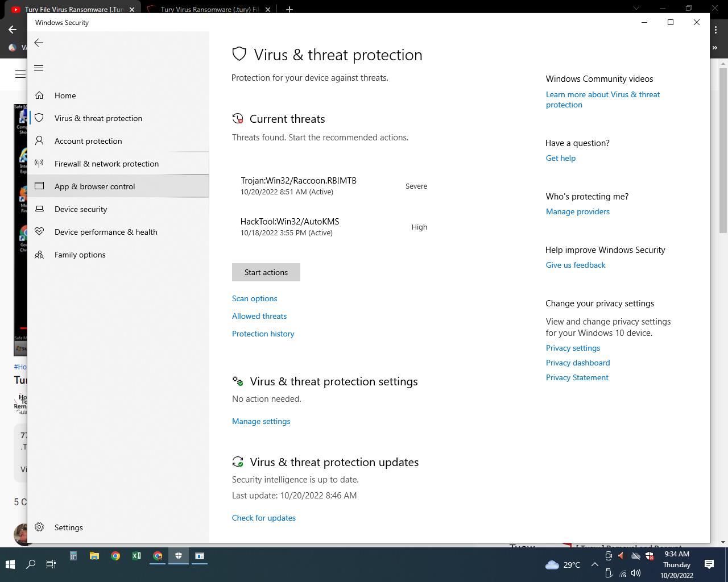The width and height of the screenshot is (728, 582).
Task: Expand the Trojan:Win32/Raccoon.RB!MTB threat entry
Action: coord(298,185)
